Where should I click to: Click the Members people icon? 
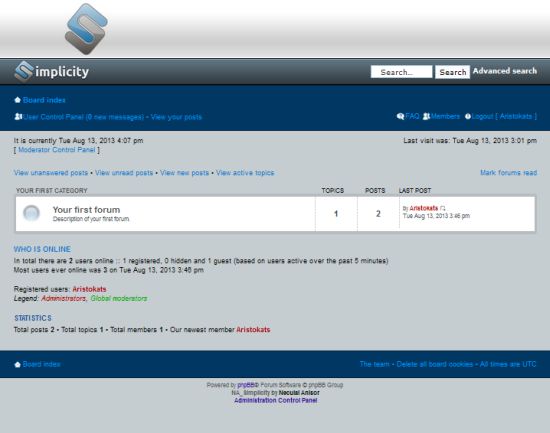426,116
